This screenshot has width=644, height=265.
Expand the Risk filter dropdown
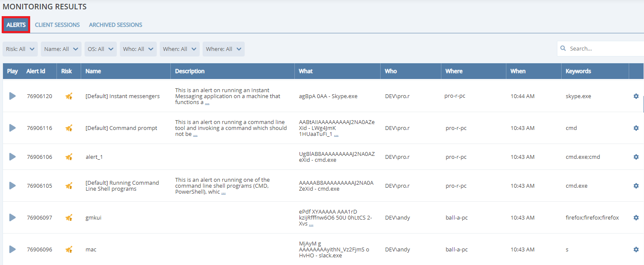[20, 49]
